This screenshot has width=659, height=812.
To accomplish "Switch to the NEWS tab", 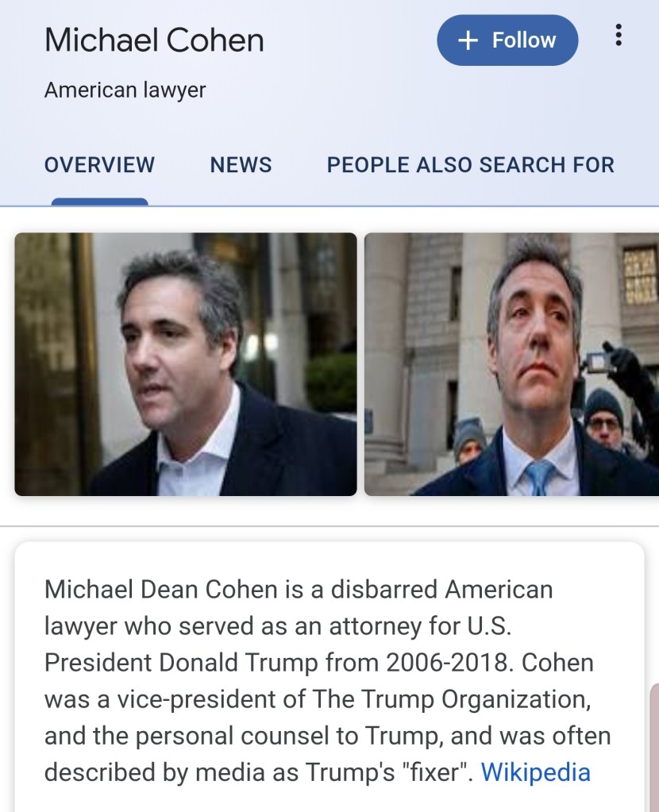I will (x=241, y=164).
